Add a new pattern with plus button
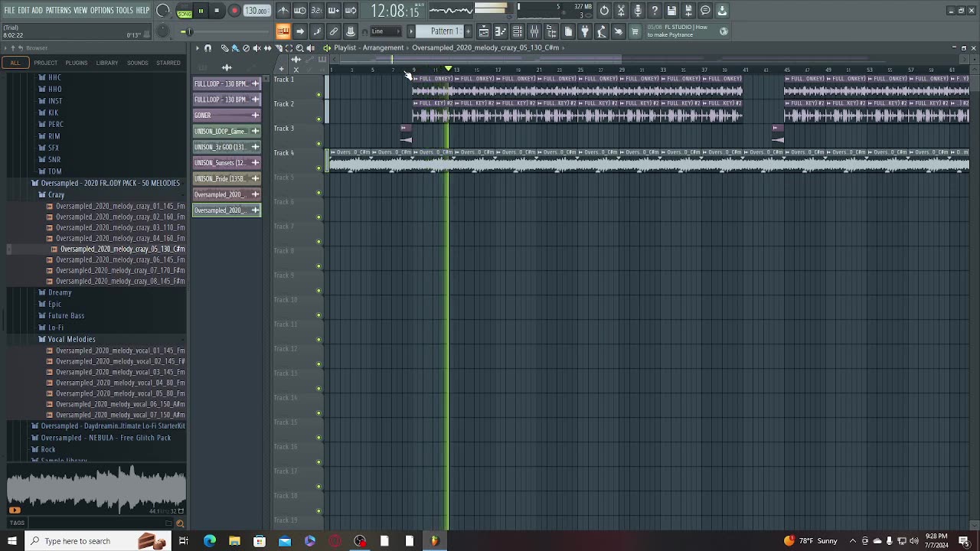The image size is (980, 551). point(469,31)
